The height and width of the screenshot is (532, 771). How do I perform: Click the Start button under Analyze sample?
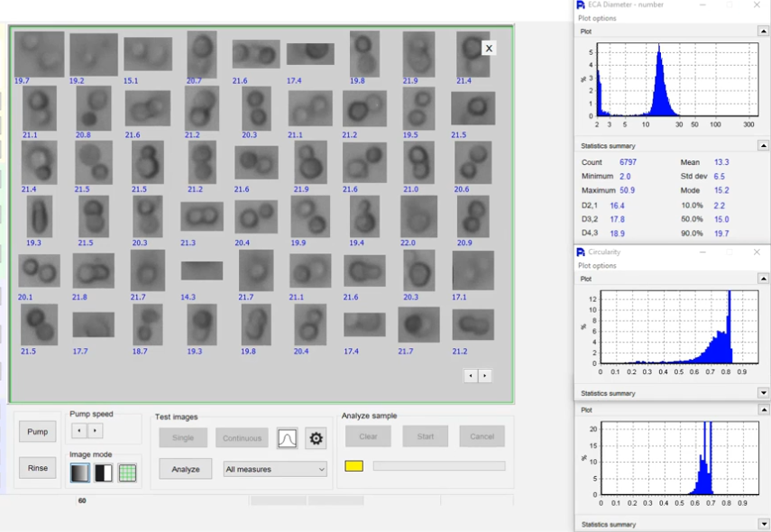point(426,436)
